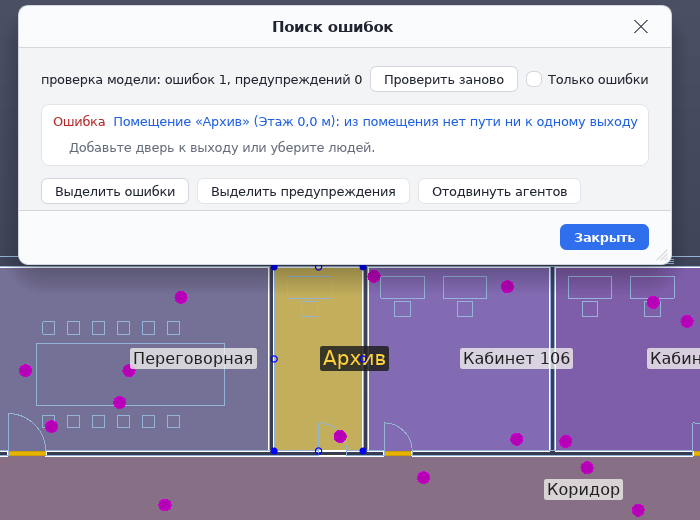
Task: Click bottom-right corner handle of Архив
Action: [x=363, y=451]
